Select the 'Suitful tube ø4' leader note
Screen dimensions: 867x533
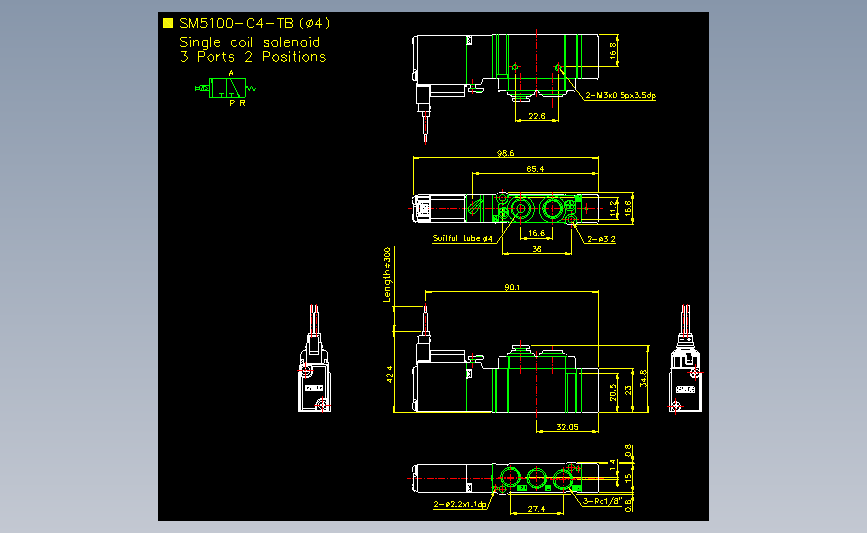point(462,238)
